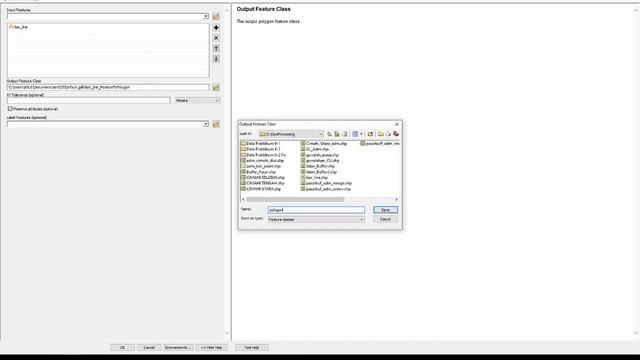Click the Save button
This screenshot has width=640, height=360.
tap(385, 210)
